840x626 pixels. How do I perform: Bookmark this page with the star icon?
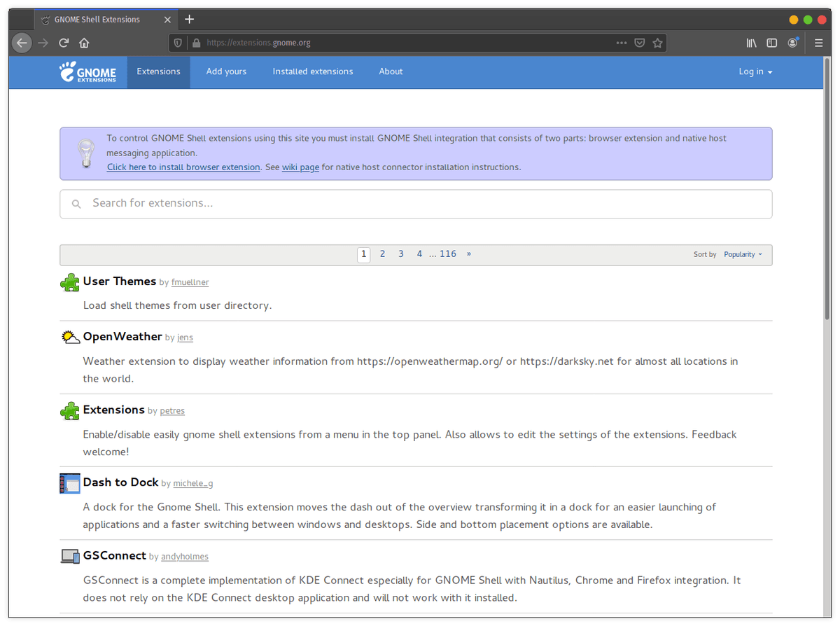(x=657, y=43)
